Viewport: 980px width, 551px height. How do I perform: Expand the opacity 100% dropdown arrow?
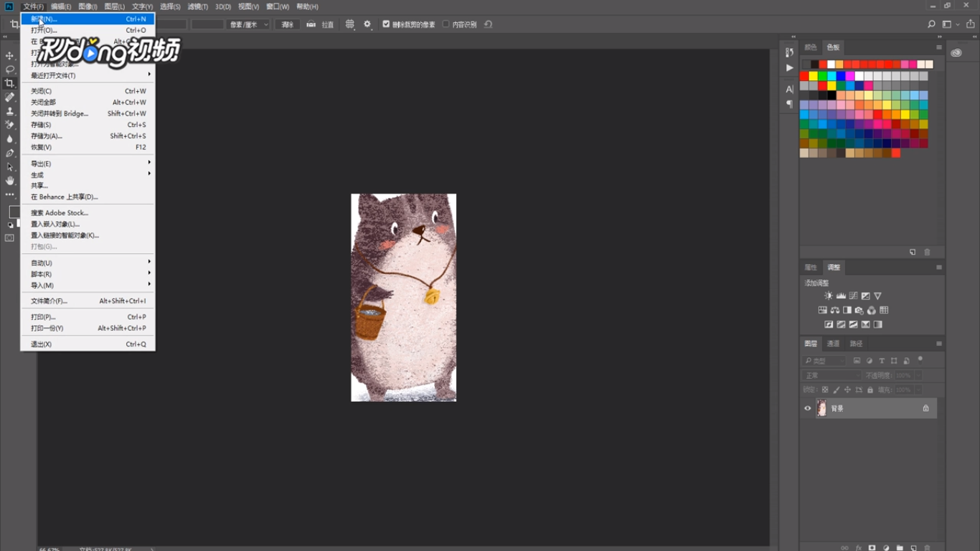pyautogui.click(x=918, y=375)
